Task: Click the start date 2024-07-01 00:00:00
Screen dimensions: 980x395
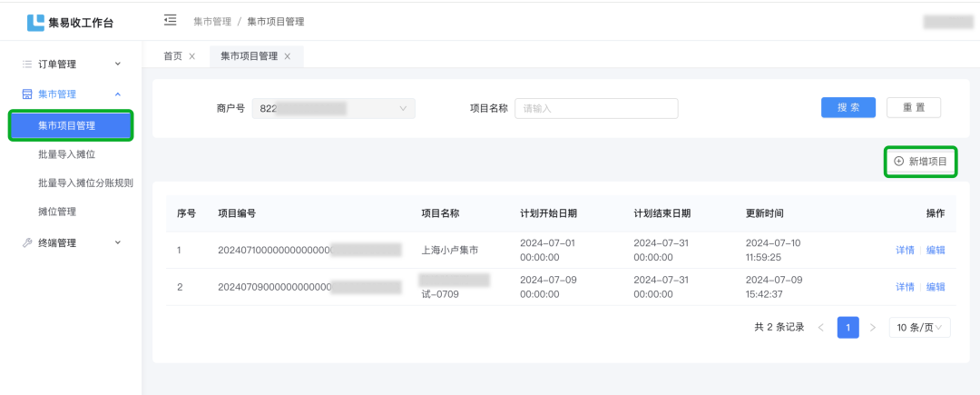Action: coord(547,250)
